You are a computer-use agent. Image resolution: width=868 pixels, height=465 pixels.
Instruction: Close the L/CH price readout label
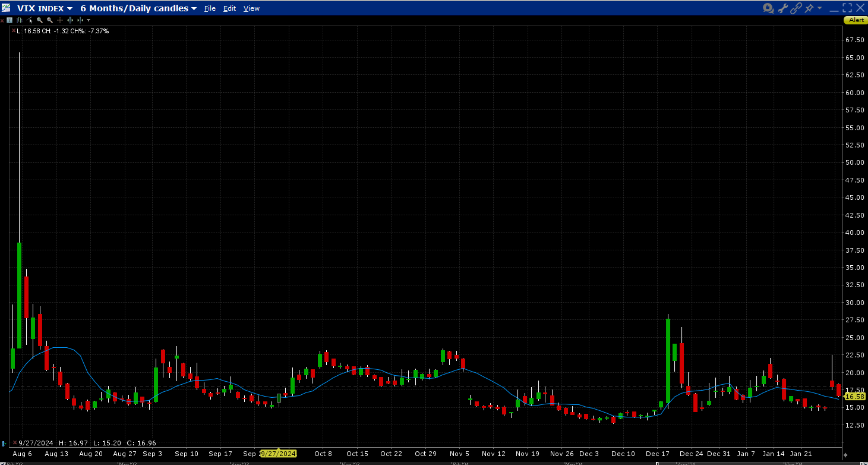[x=13, y=30]
